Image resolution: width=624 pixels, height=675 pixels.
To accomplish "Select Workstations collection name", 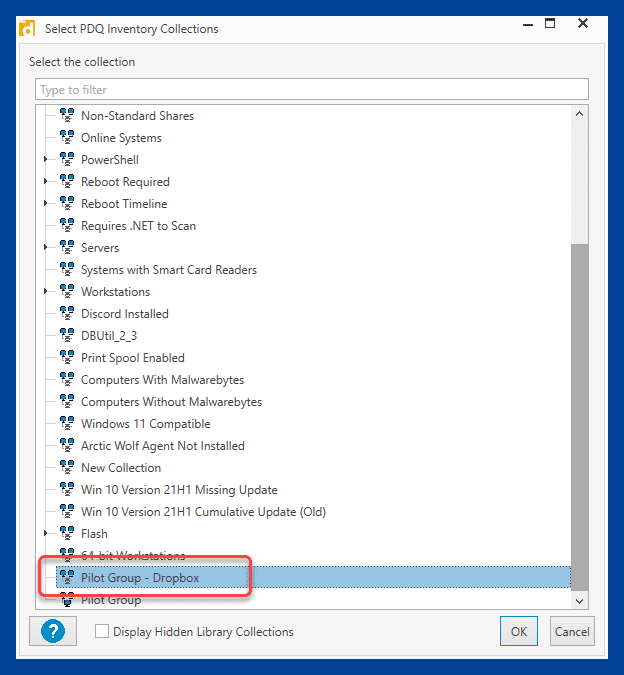I will click(x=116, y=291).
